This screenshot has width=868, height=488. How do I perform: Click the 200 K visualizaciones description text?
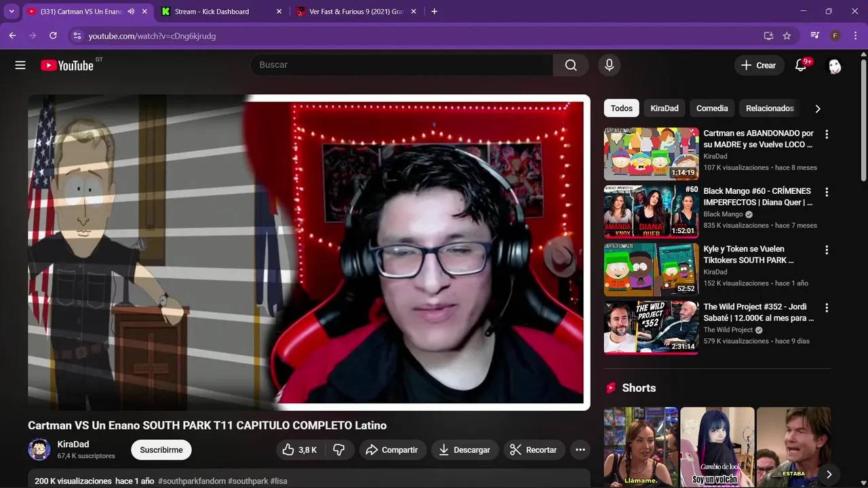click(x=73, y=481)
